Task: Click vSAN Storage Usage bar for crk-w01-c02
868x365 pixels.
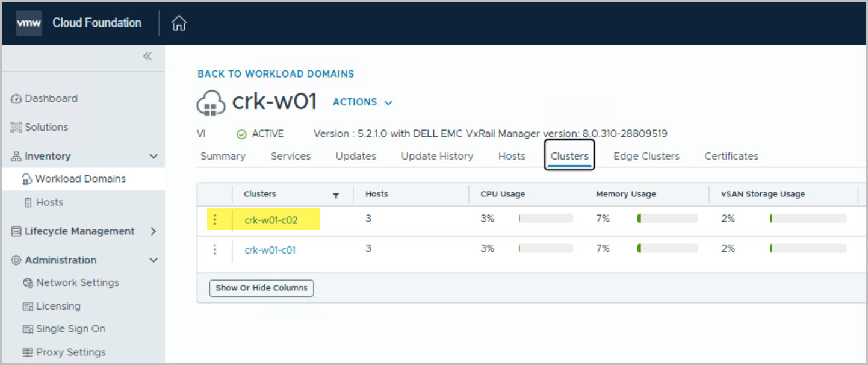Action: point(808,219)
